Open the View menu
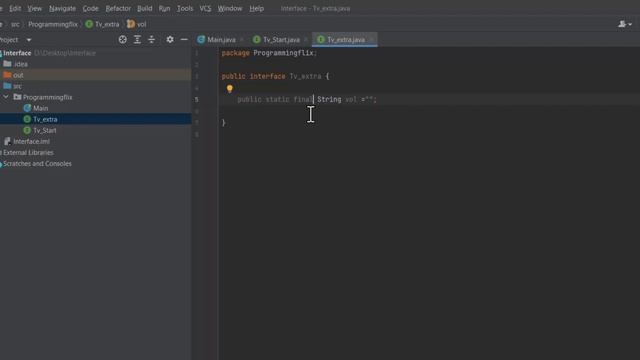Image resolution: width=640 pixels, height=360 pixels. click(35, 9)
